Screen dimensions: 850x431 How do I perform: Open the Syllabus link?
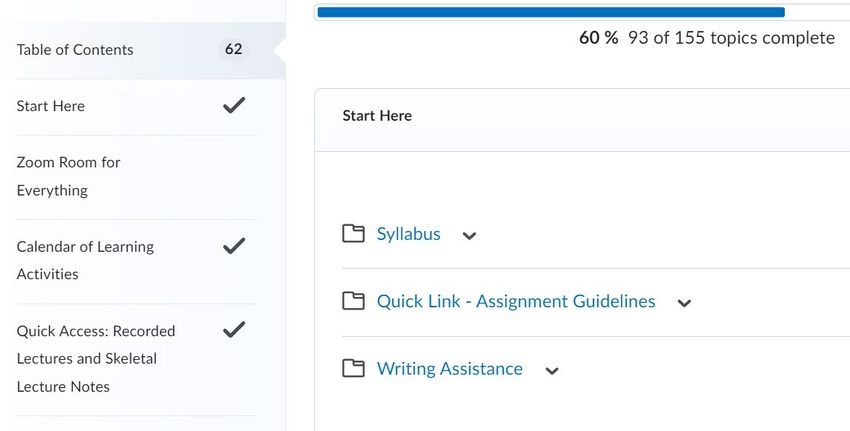409,234
